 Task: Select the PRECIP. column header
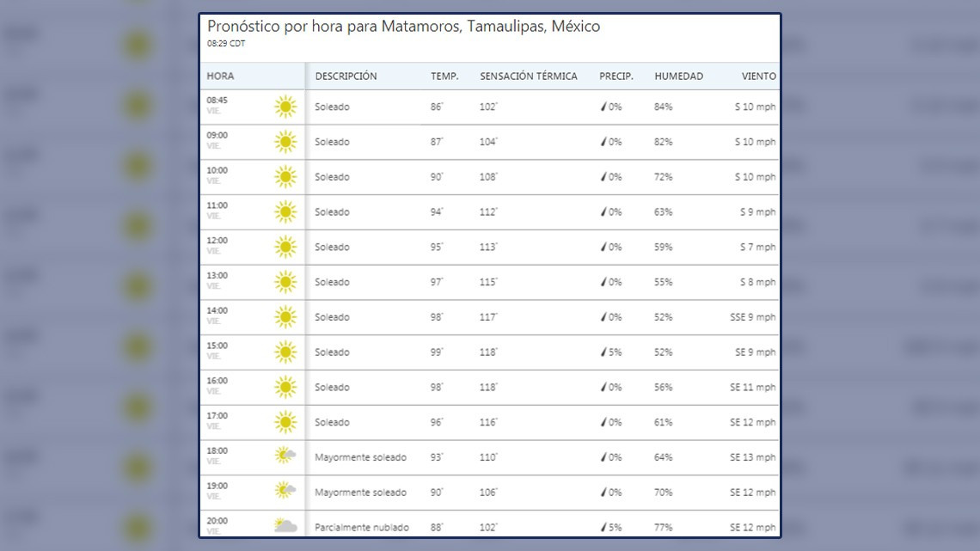coord(616,76)
